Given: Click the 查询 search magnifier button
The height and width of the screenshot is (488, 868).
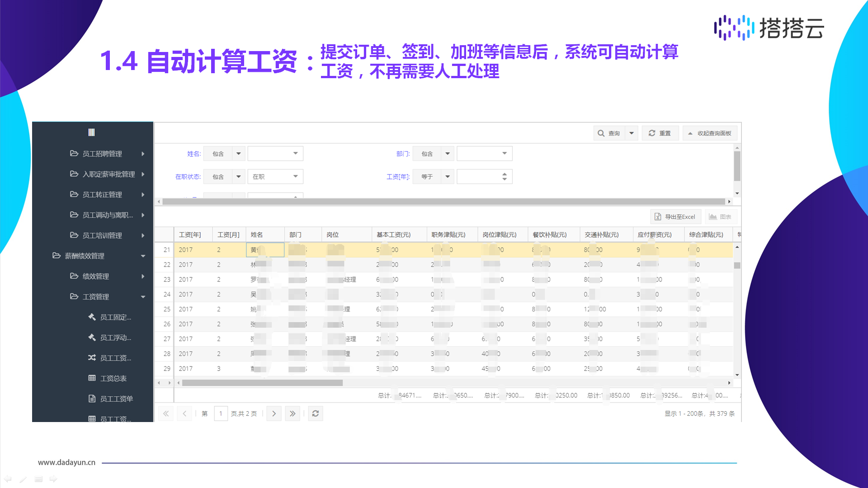Looking at the screenshot, I should click(609, 133).
